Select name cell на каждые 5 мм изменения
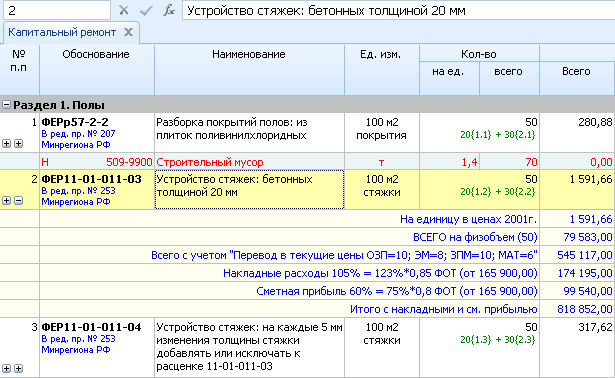 [x=249, y=347]
